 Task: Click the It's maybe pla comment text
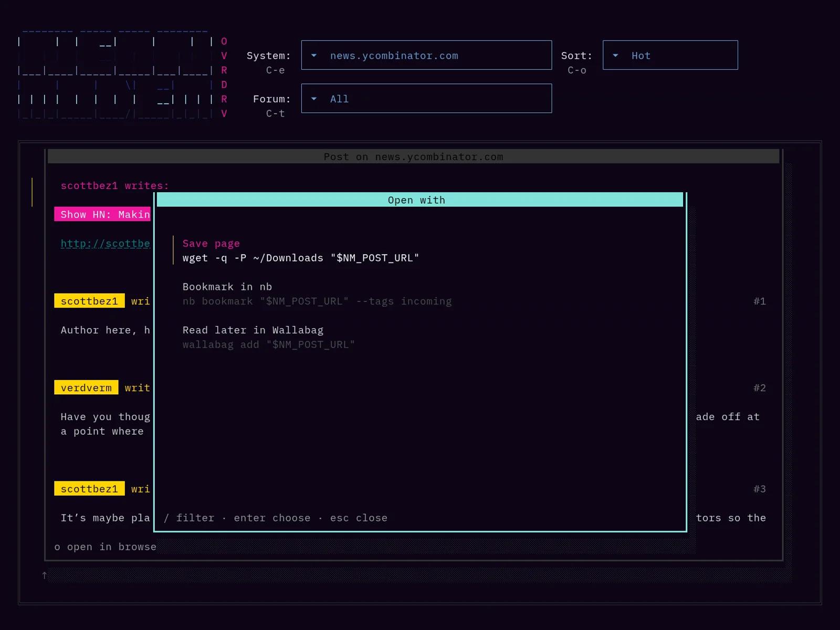click(106, 518)
